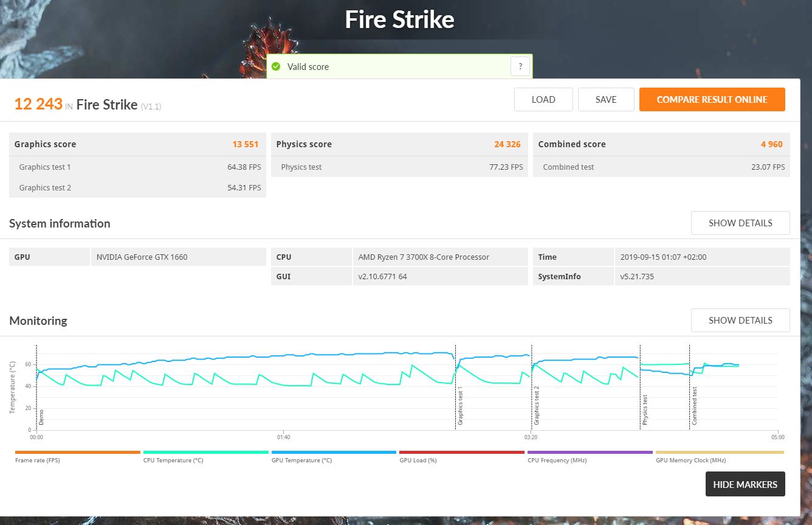Click the GUI version v2.10.6771 64
Image resolution: width=812 pixels, height=525 pixels.
(440, 276)
